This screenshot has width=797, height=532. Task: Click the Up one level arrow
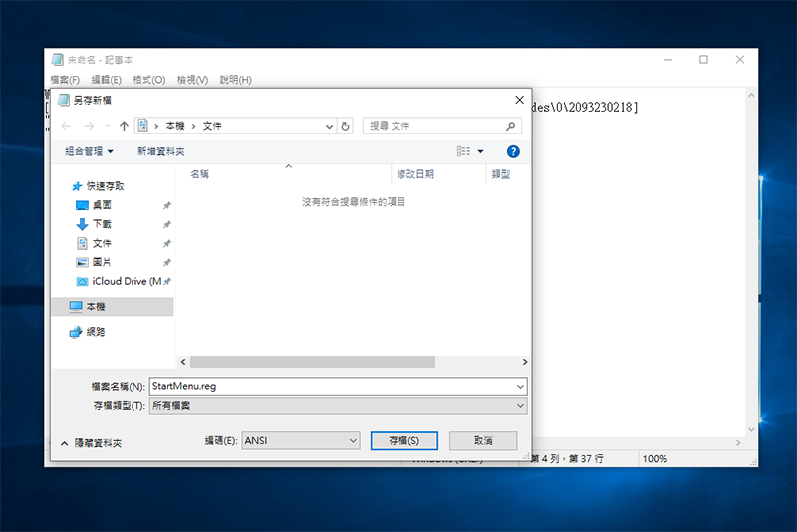click(124, 127)
